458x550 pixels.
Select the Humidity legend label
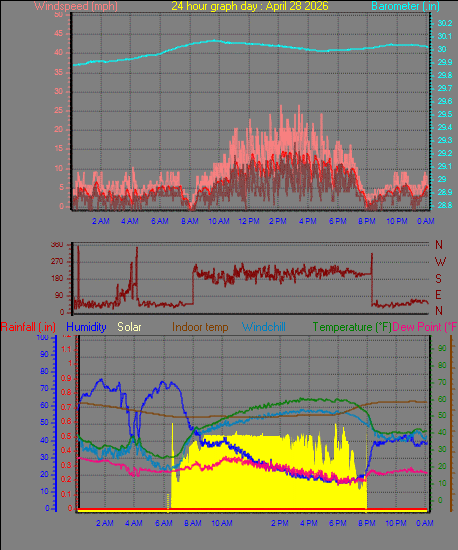[86, 327]
